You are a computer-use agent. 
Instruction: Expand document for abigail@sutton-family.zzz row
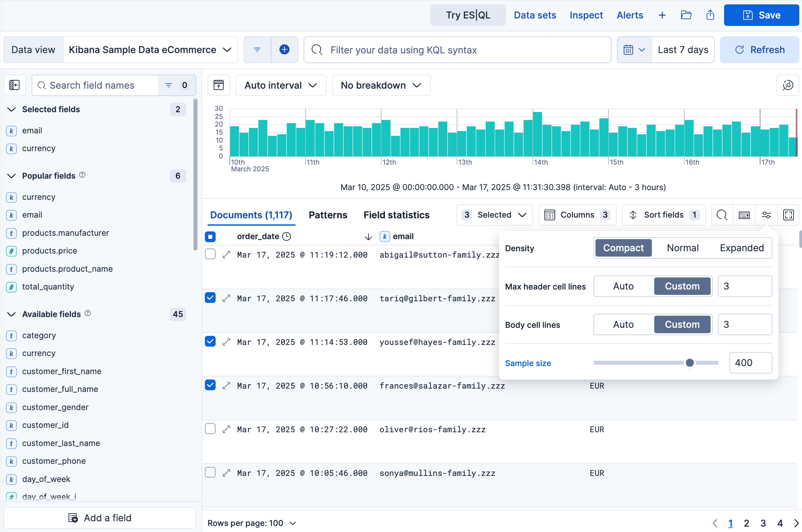pos(226,255)
